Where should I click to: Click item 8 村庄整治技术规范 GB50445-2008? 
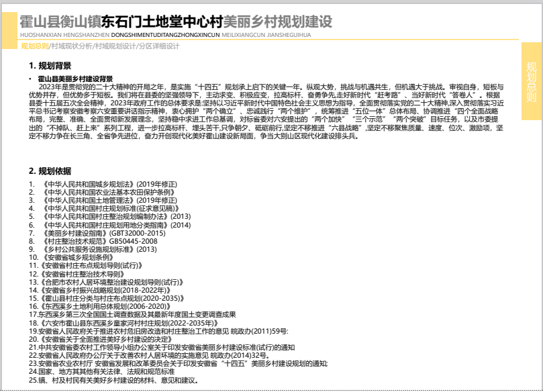coord(91,240)
